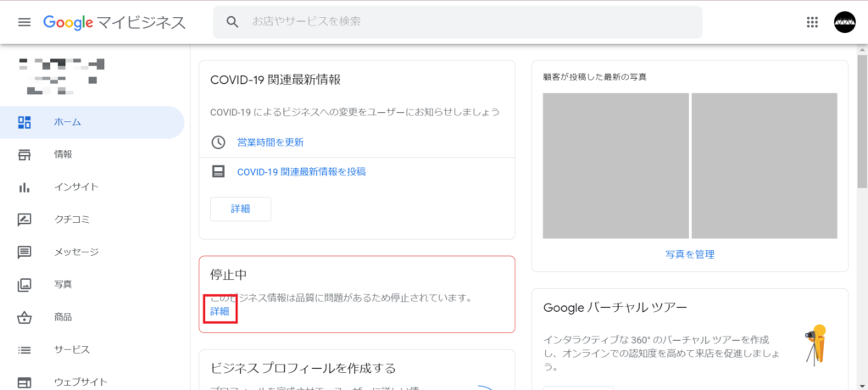Open 詳細 link in the 停止中 card
868x390 pixels.
pyautogui.click(x=220, y=311)
